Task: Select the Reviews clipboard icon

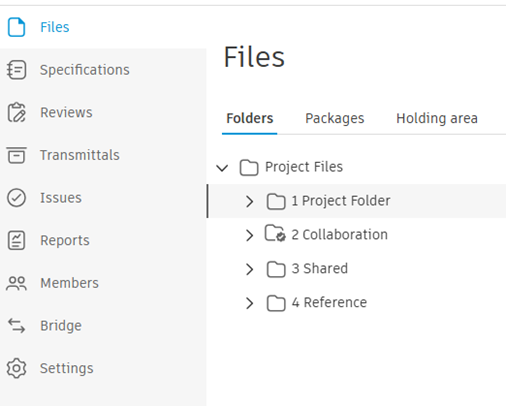Action: click(16, 112)
